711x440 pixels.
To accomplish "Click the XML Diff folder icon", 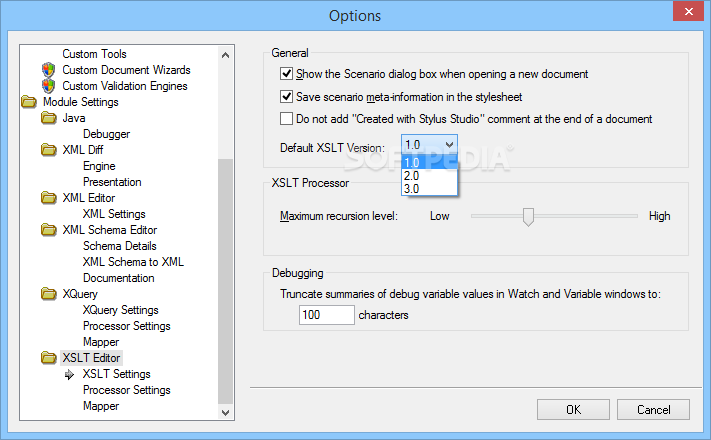I will [49, 150].
